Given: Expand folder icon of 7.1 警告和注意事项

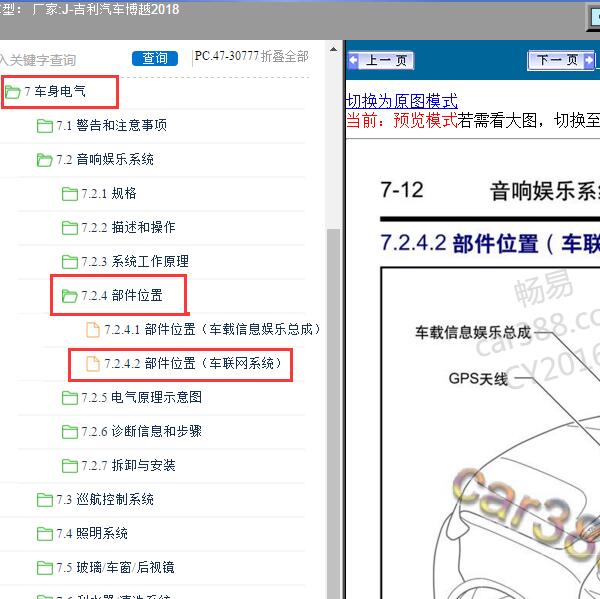Looking at the screenshot, I should [x=44, y=126].
